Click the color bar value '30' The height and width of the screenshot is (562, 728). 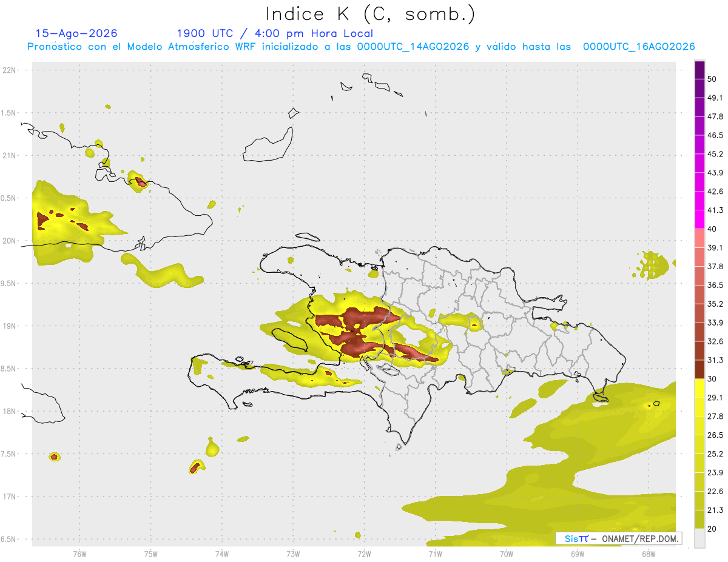[712, 379]
